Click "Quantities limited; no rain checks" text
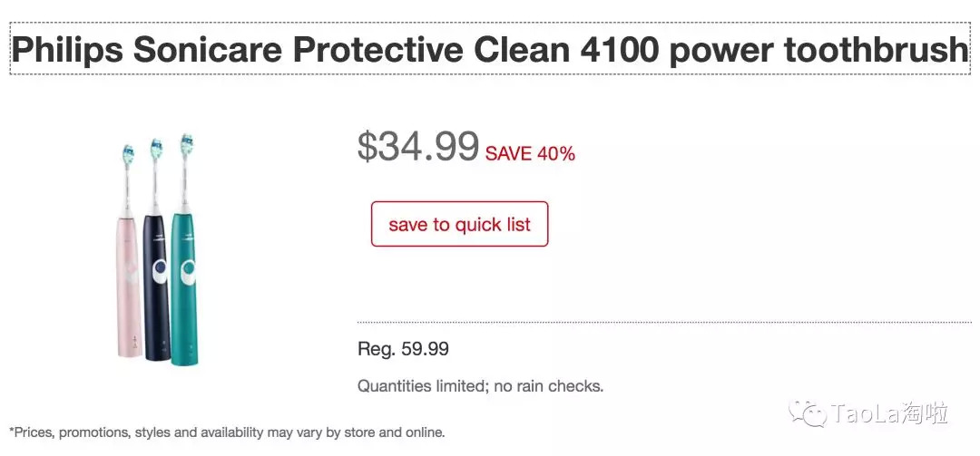Viewport: 980px width, 456px height. pyautogui.click(x=480, y=386)
